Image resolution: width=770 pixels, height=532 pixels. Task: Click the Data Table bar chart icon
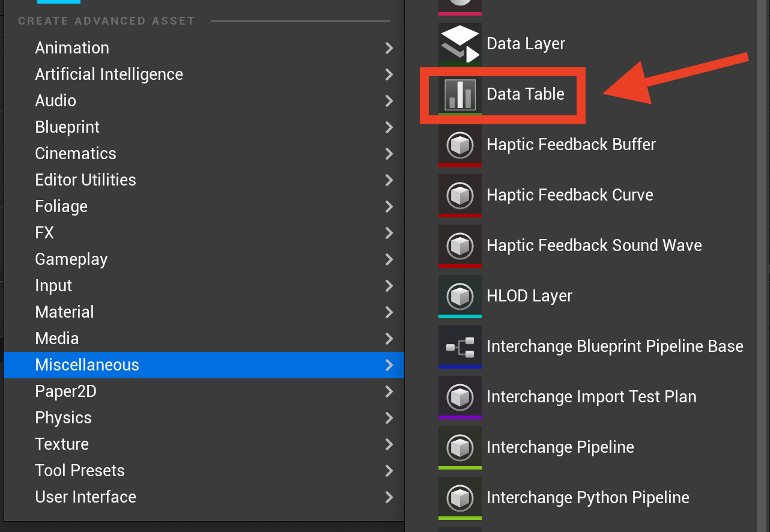460,94
